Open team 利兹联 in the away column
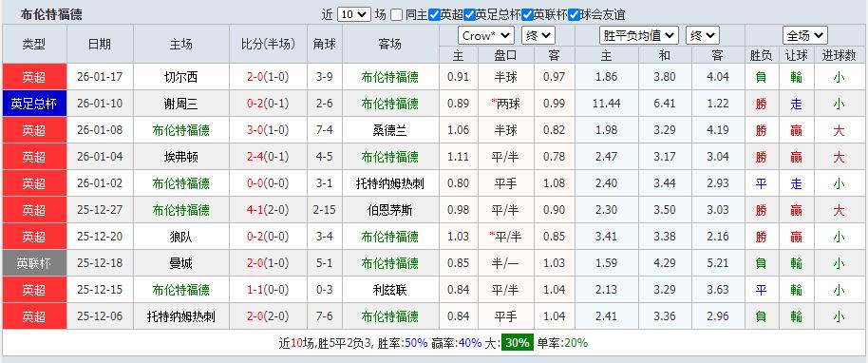The width and height of the screenshot is (868, 363). coord(390,290)
